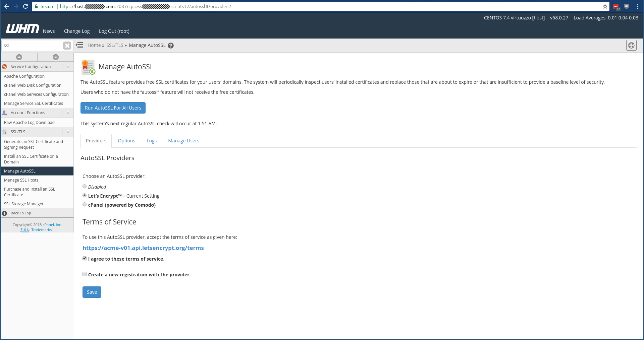644x340 pixels.
Task: Open the Let's Encrypt terms link
Action: click(x=143, y=248)
